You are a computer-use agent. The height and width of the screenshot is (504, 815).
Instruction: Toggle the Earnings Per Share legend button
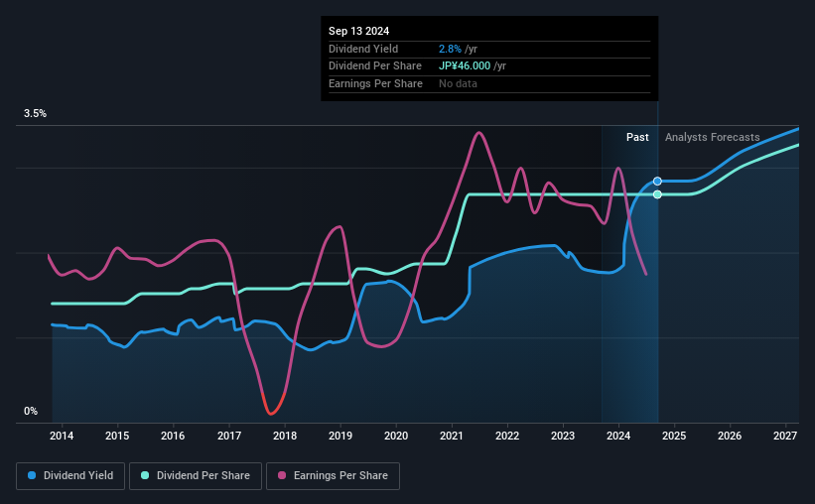[x=334, y=476]
